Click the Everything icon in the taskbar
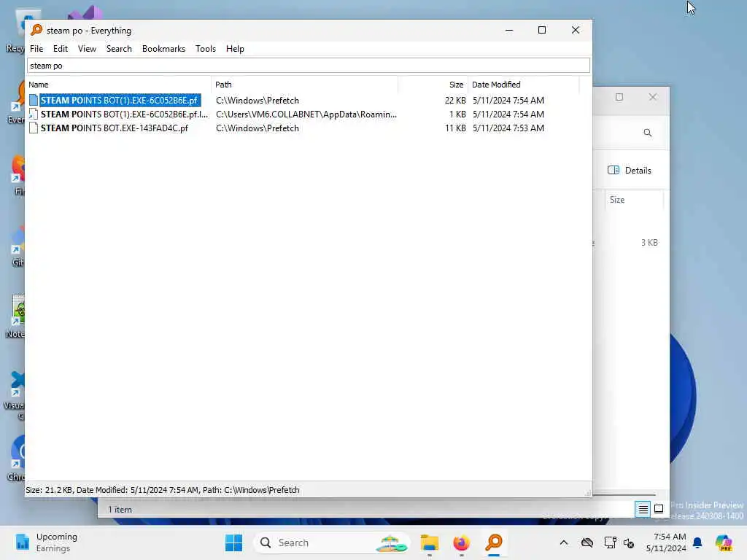This screenshot has width=747, height=560. point(494,542)
